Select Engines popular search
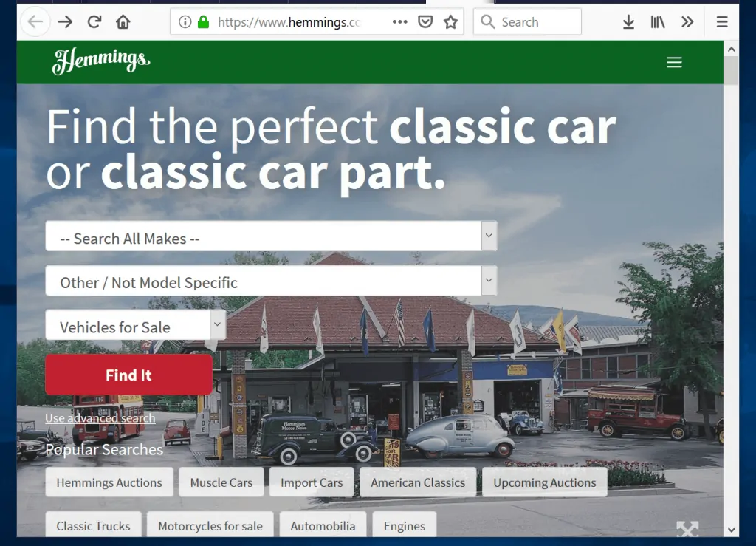756x546 pixels. [x=405, y=525]
